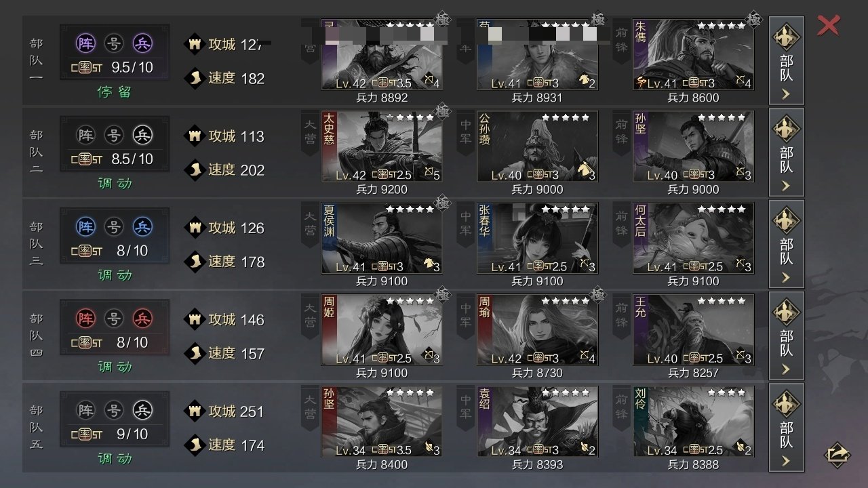Image resolution: width=868 pixels, height=488 pixels.
Task: Tap the 阵 formation icon of 部队一
Action: pos(86,43)
